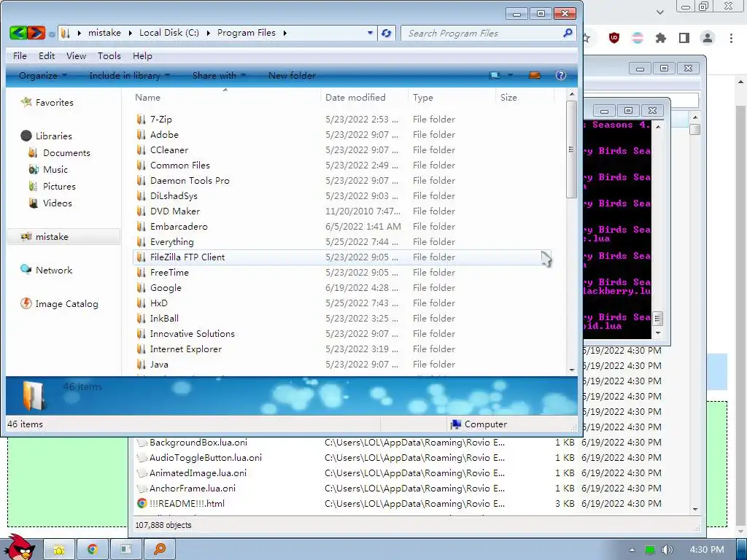Open the 7-Zip folder icon

tap(141, 119)
